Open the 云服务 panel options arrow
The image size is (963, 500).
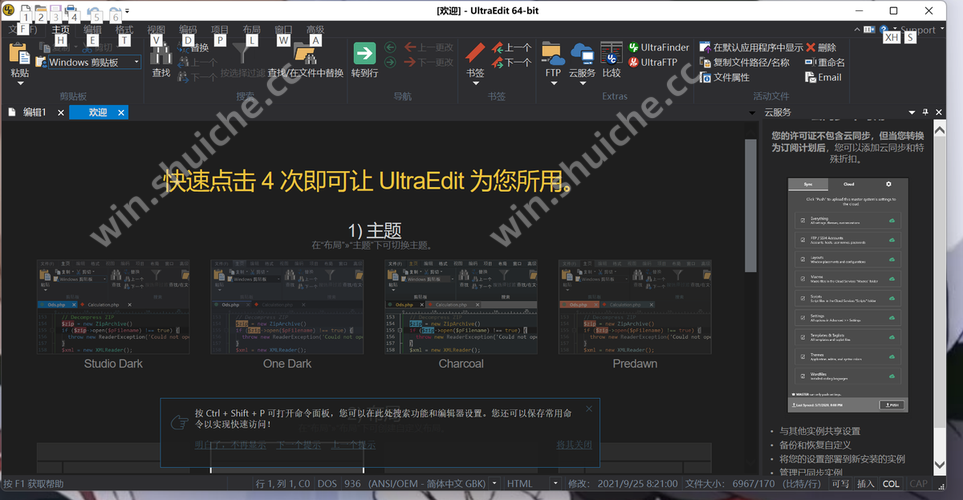tap(912, 112)
